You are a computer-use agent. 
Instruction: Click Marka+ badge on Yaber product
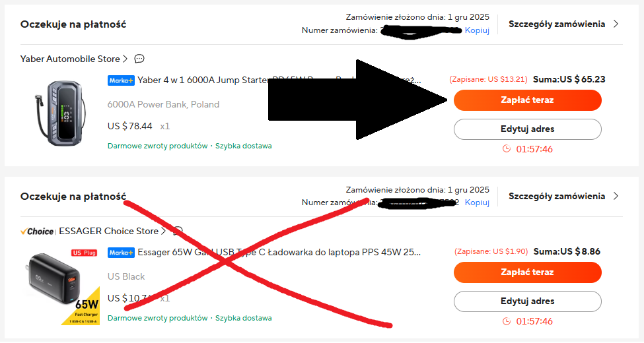121,80
